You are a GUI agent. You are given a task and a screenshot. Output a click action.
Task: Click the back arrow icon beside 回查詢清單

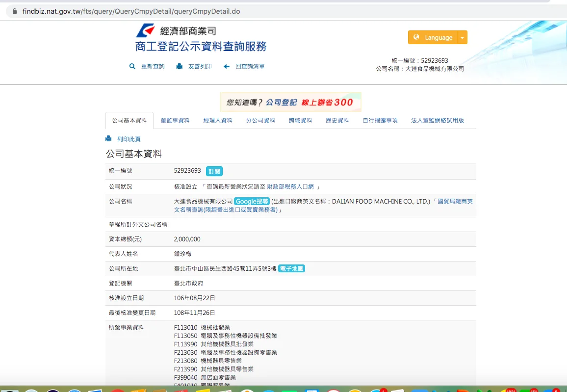(x=227, y=66)
